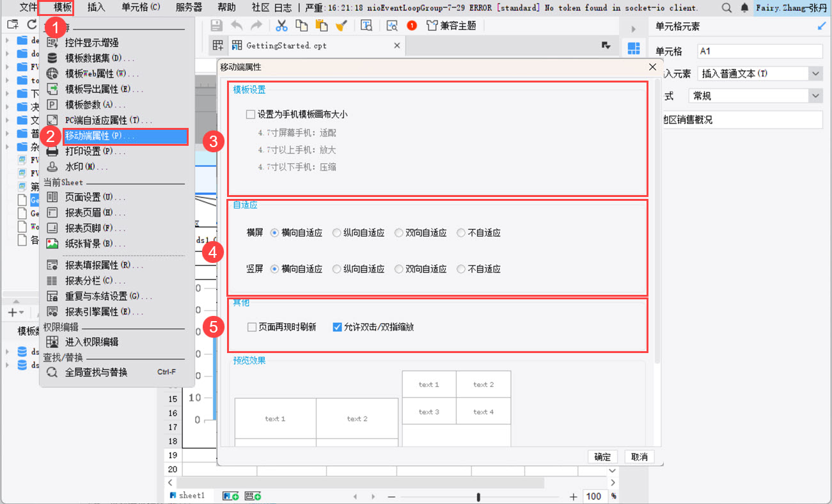Click the 确定 button
Viewport: 832px width, 504px height.
[x=602, y=457]
